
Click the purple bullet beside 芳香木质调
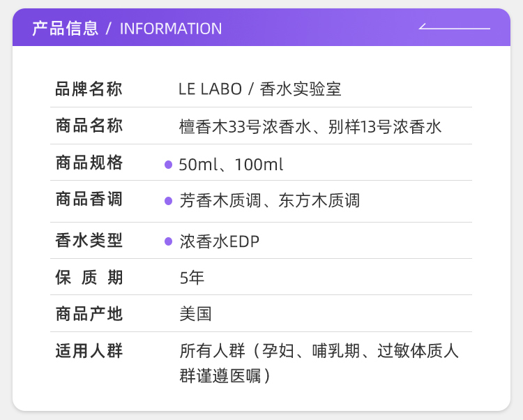coord(168,201)
